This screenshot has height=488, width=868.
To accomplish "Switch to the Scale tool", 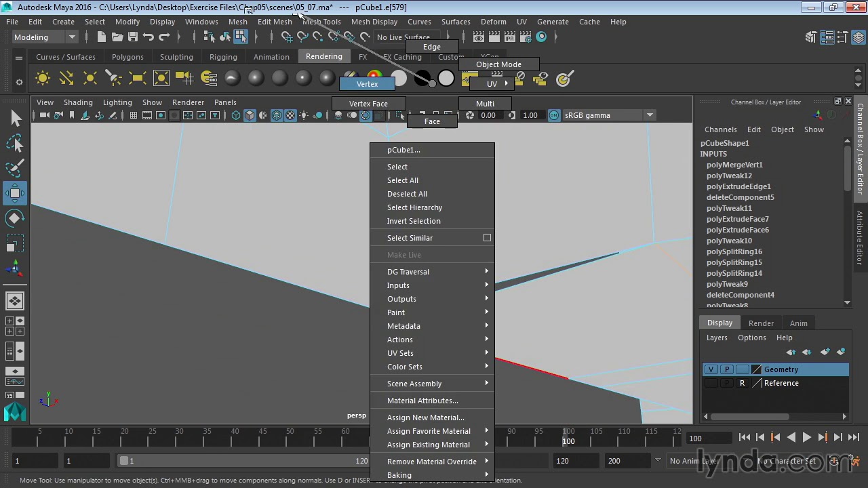I will [15, 243].
